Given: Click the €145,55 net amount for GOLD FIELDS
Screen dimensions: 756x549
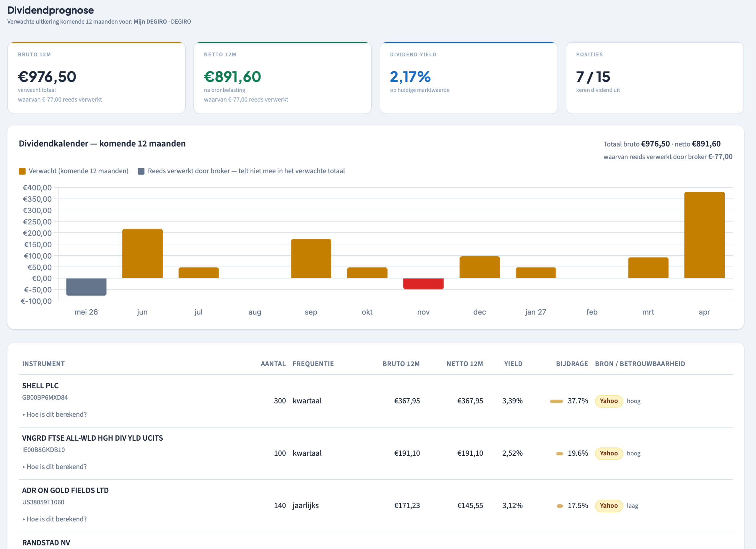Looking at the screenshot, I should point(470,506).
